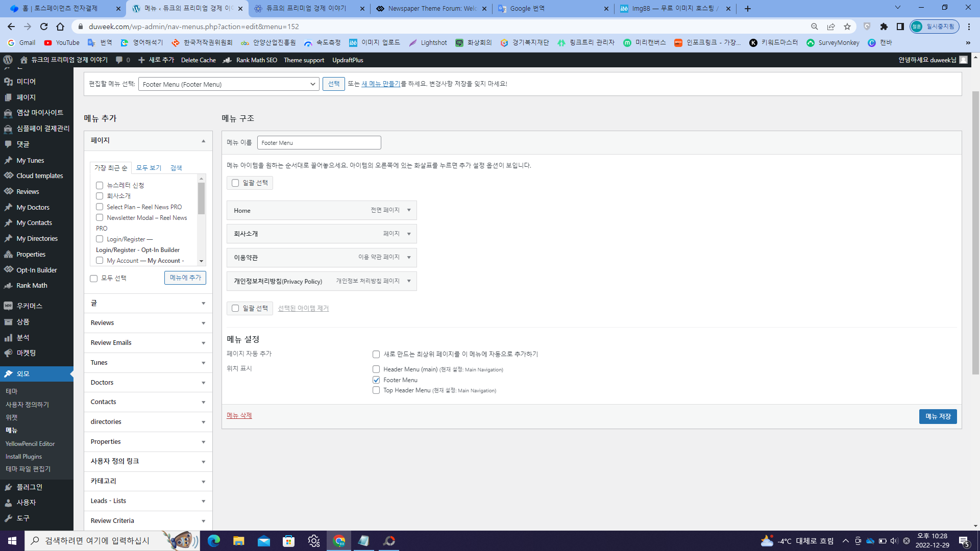Switch to the 검색 tab
The image size is (980, 551).
[176, 168]
